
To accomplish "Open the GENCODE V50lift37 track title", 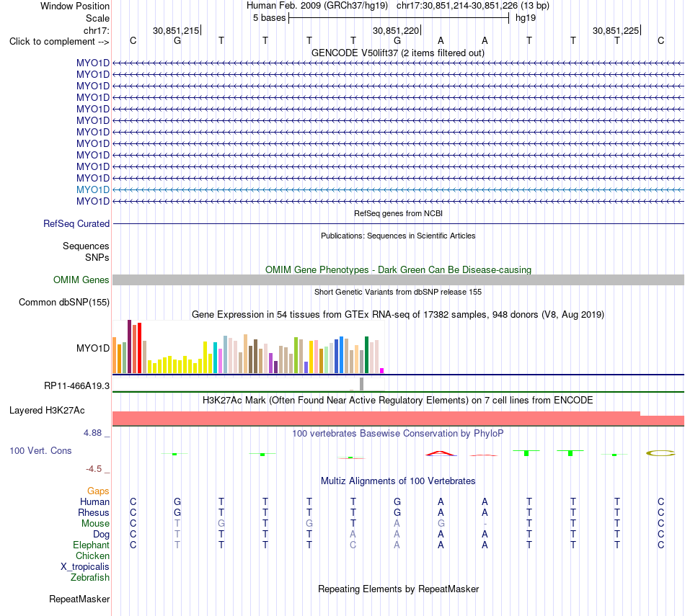I will [x=397, y=53].
